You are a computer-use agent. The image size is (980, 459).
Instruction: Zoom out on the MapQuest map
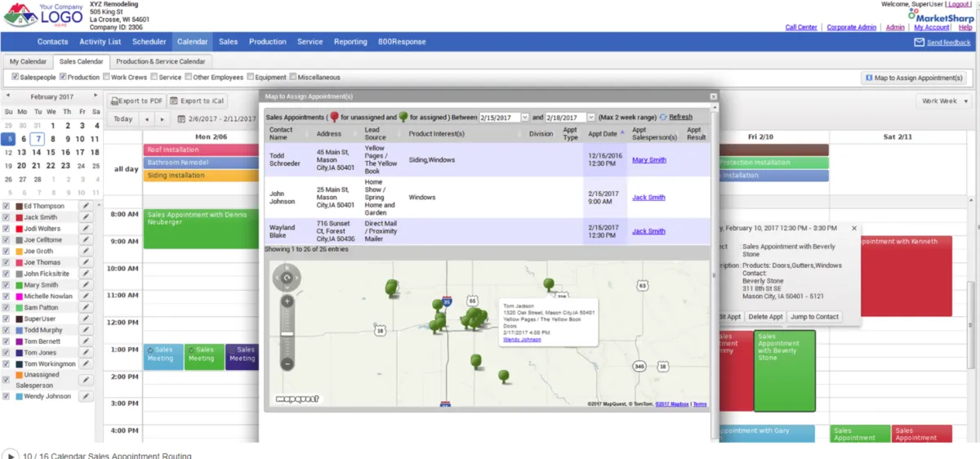coord(287,363)
